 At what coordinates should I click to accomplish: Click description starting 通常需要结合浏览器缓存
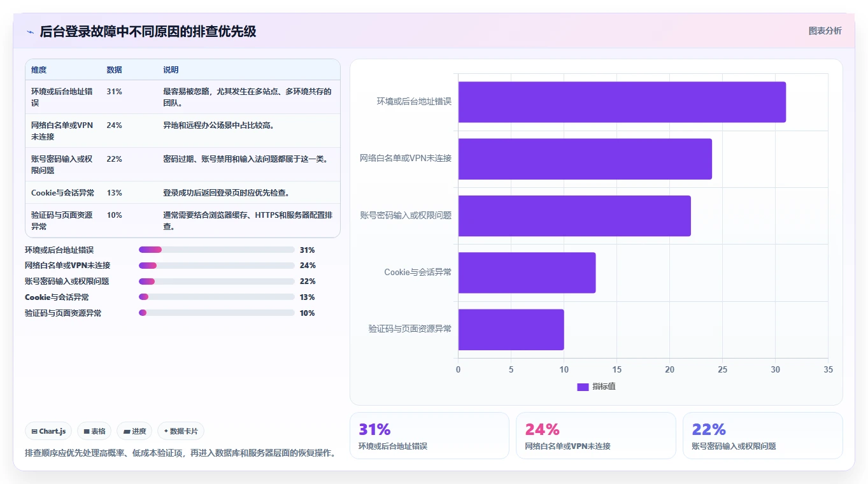248,220
